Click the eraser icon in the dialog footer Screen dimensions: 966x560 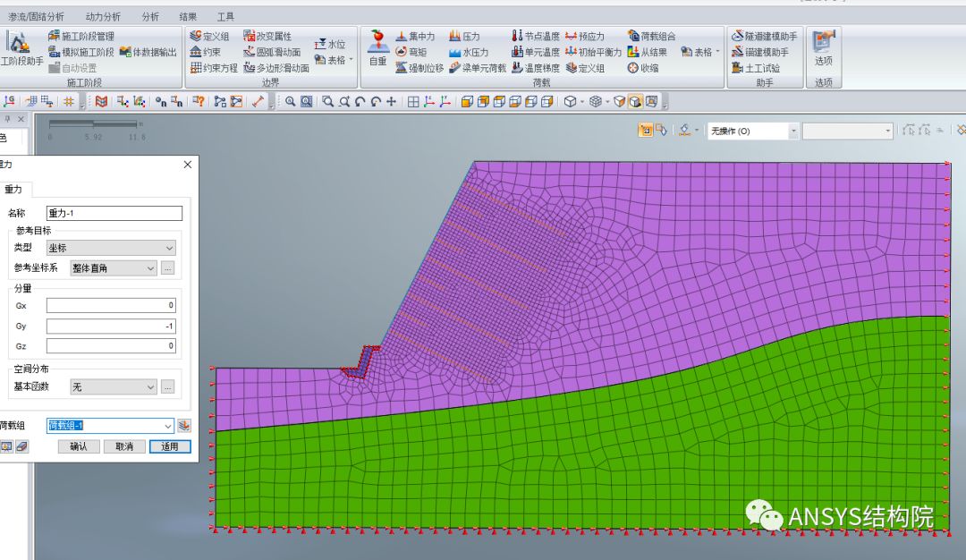[21, 446]
